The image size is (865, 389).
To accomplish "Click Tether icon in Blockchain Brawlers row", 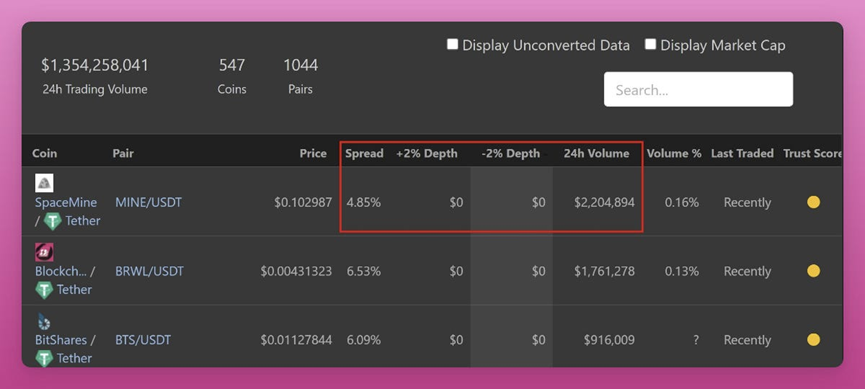I will [44, 290].
